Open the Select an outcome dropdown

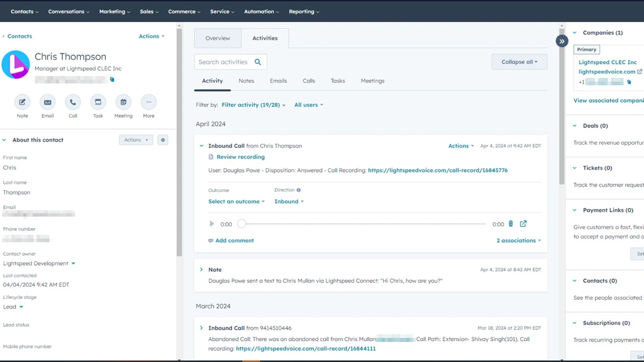click(236, 201)
